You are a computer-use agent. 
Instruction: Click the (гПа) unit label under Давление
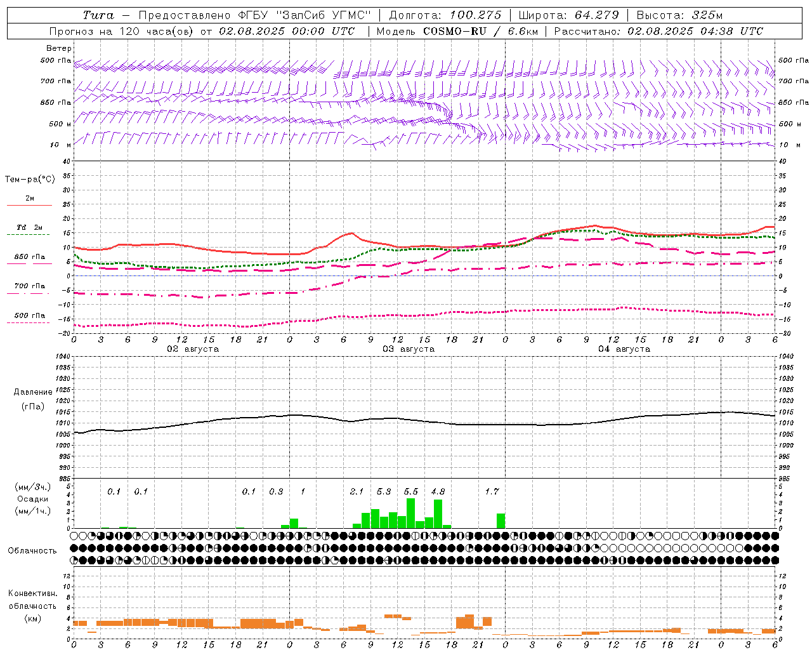(33, 407)
